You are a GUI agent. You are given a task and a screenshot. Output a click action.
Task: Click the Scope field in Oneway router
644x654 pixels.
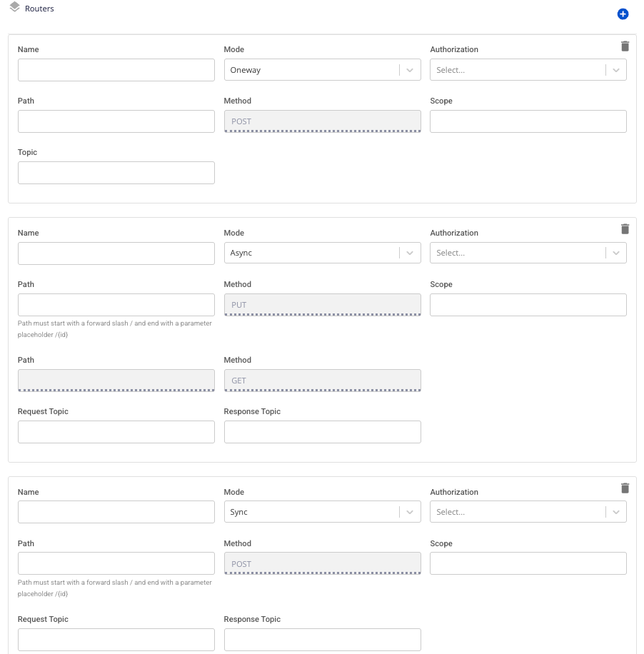(528, 121)
